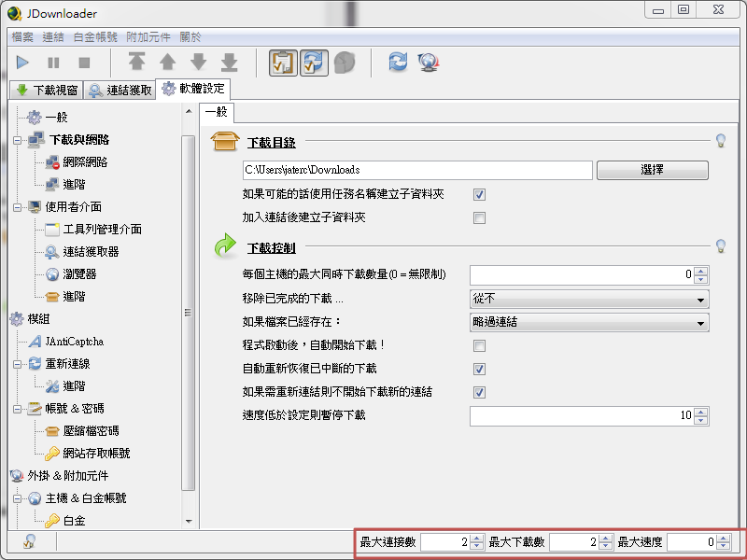This screenshot has height=560, width=747.
Task: Click the green arrow icon beside 下載控制
Action: [225, 245]
